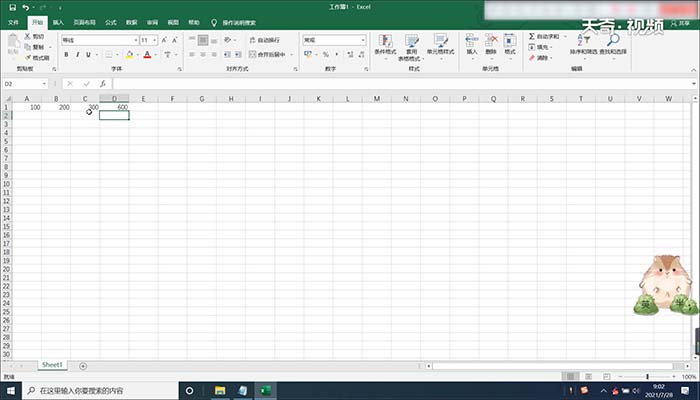The width and height of the screenshot is (700, 400).
Task: Cut the selection with the scissors icon
Action: point(34,36)
